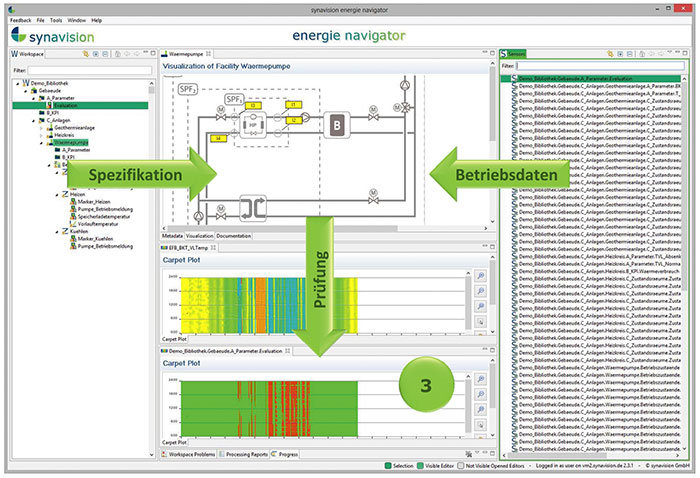This screenshot has width=700, height=478.
Task: Select the Sensors panel tab
Action: (x=512, y=54)
